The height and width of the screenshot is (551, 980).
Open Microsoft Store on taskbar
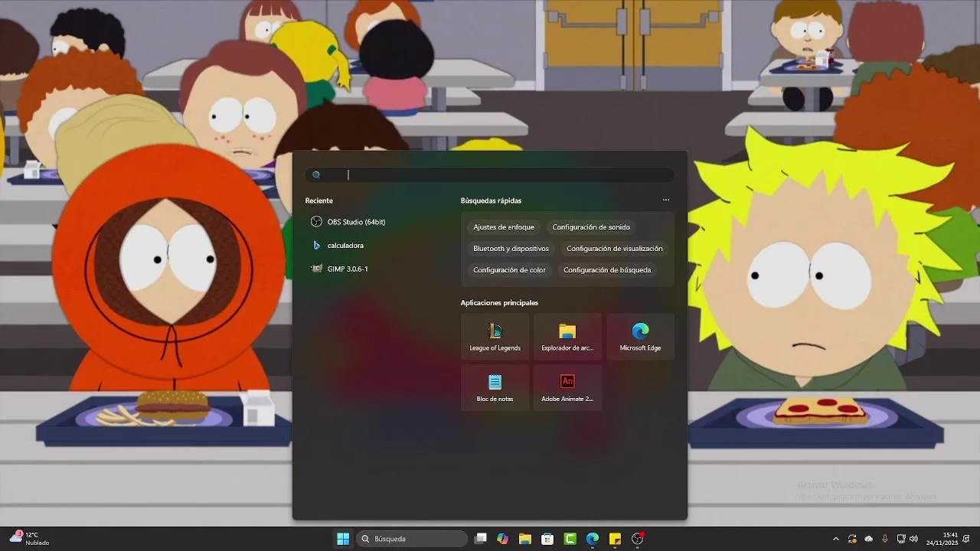click(547, 539)
